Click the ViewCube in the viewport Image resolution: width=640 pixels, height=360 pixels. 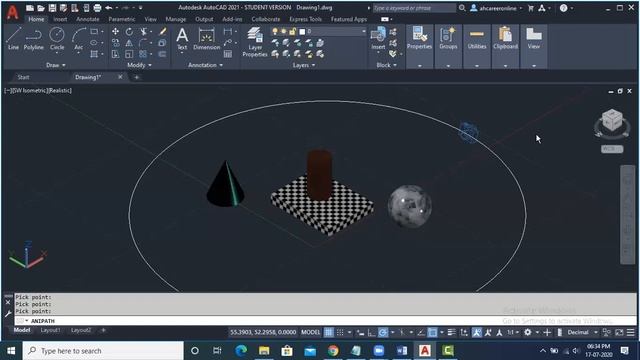coord(612,121)
